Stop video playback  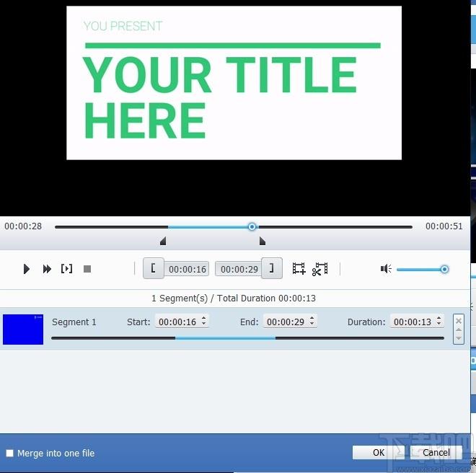click(x=87, y=269)
